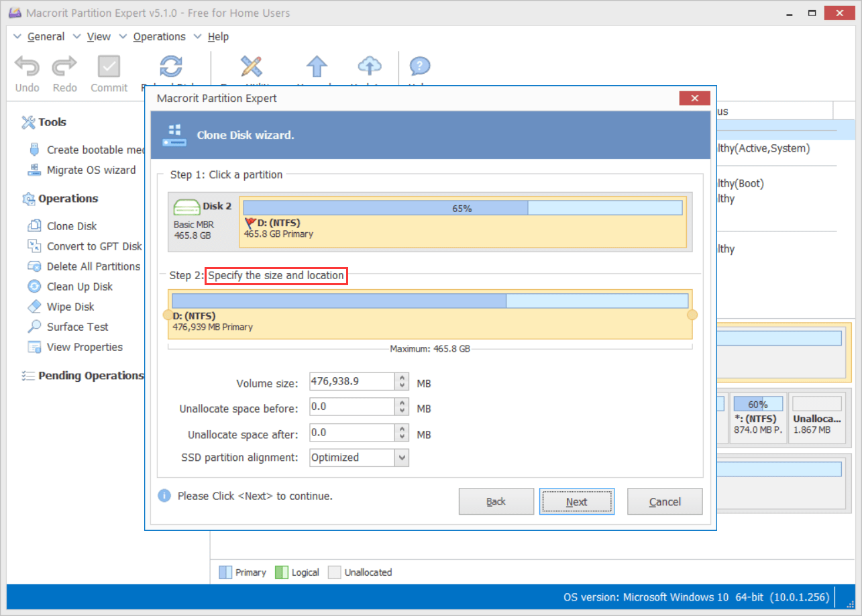This screenshot has height=616, width=862.
Task: Select the D: partition 65% usage bar
Action: pyautogui.click(x=463, y=208)
